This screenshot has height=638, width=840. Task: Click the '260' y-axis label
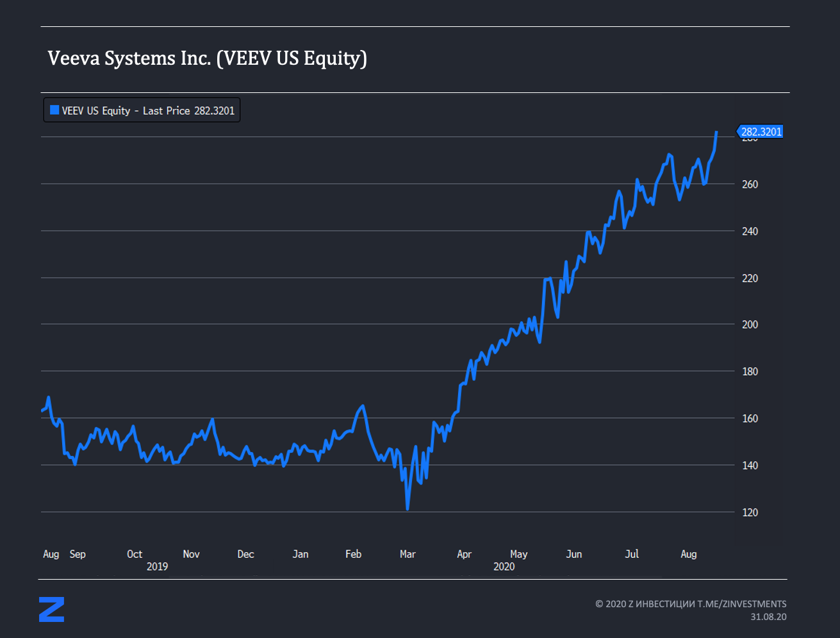point(750,184)
